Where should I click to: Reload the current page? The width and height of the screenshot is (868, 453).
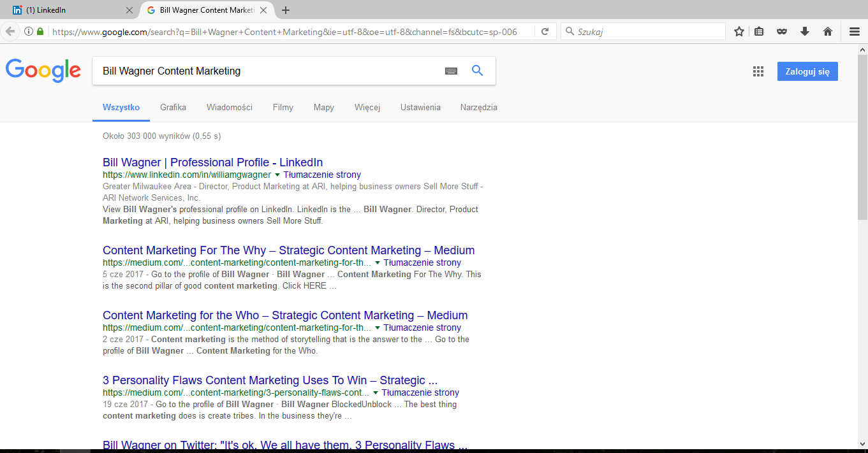click(x=545, y=31)
